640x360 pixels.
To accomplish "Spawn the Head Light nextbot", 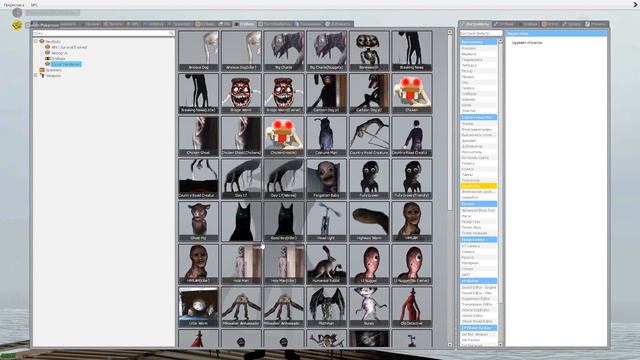I will 326,221.
